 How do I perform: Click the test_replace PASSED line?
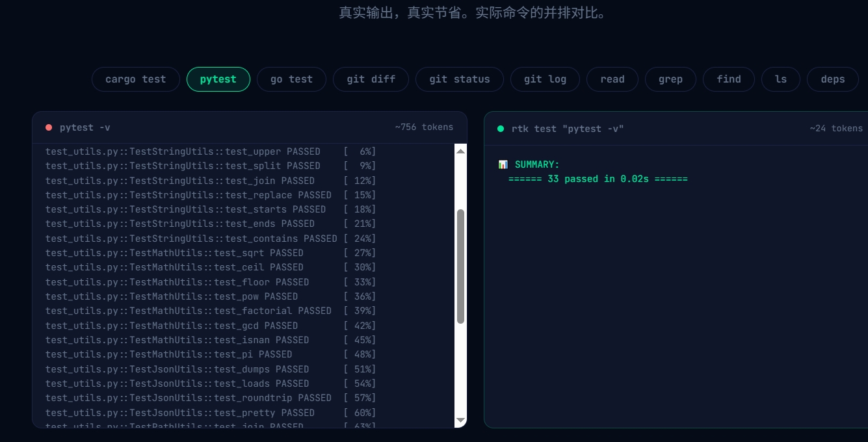211,195
